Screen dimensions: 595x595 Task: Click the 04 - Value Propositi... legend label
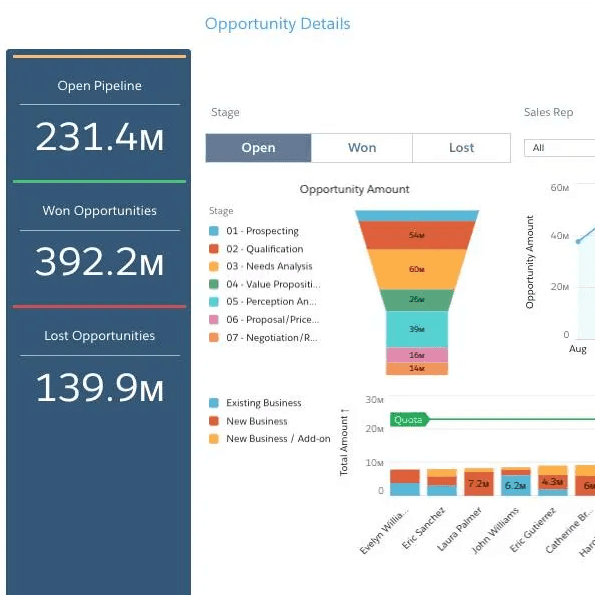tap(273, 284)
